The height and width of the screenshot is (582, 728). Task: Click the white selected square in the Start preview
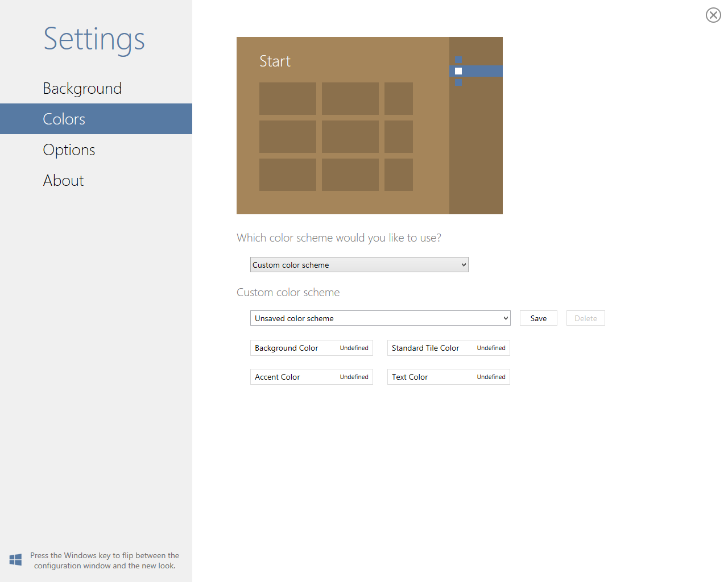[x=458, y=71]
